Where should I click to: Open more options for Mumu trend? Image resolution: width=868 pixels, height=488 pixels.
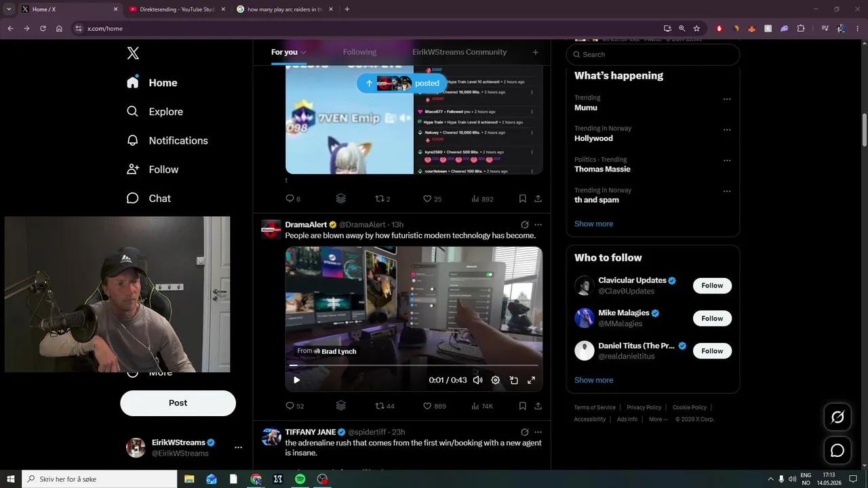click(x=726, y=99)
